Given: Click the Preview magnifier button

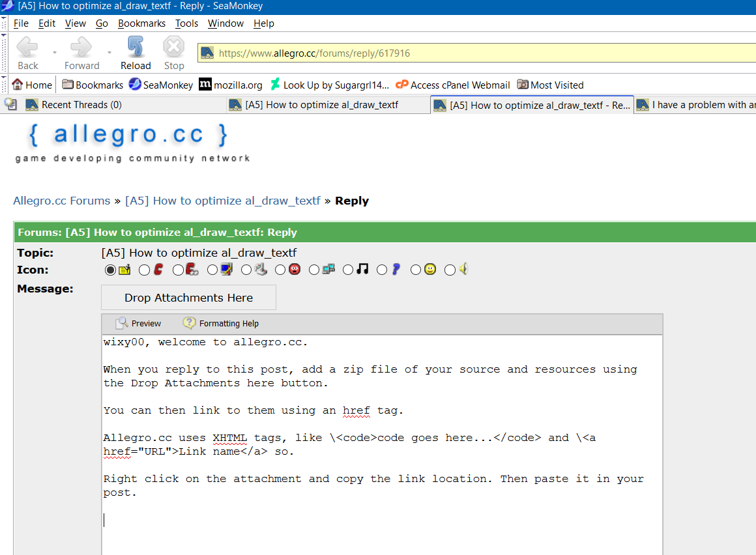Looking at the screenshot, I should click(138, 323).
